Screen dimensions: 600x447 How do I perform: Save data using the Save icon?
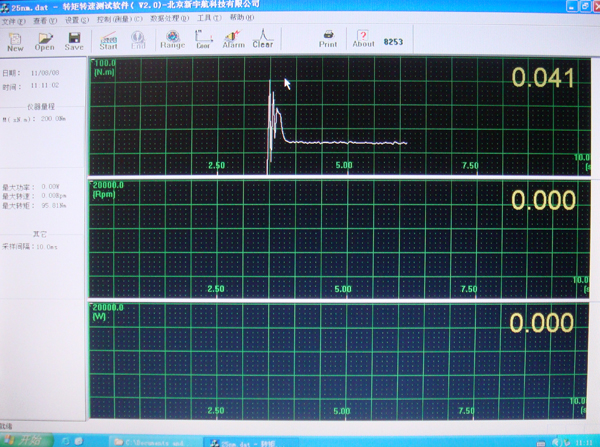[x=74, y=40]
